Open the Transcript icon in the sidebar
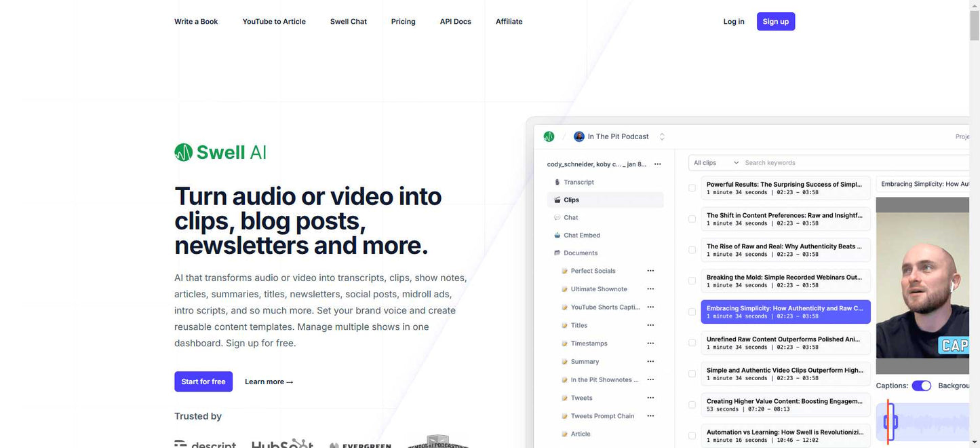The image size is (980, 448). point(557,182)
